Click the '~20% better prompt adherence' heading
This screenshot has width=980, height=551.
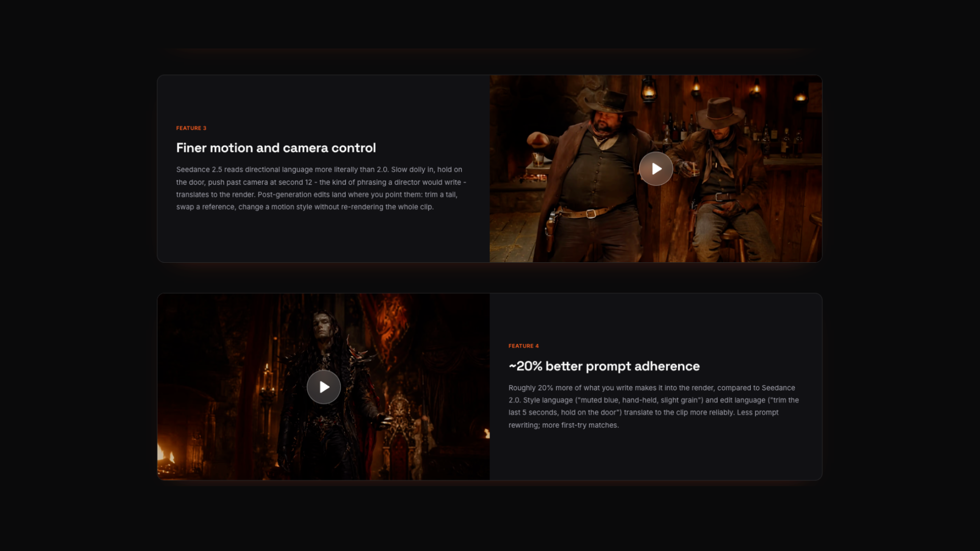click(x=604, y=366)
